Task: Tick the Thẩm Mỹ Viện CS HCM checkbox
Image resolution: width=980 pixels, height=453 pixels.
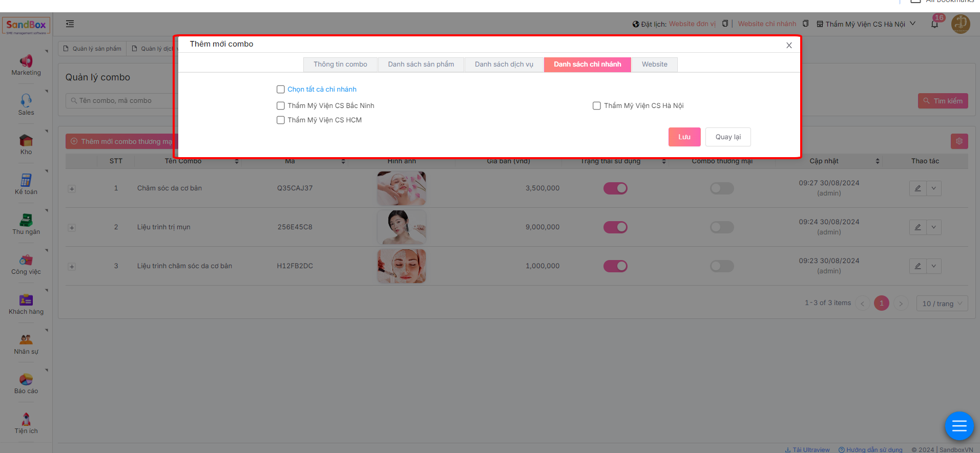Action: [281, 120]
